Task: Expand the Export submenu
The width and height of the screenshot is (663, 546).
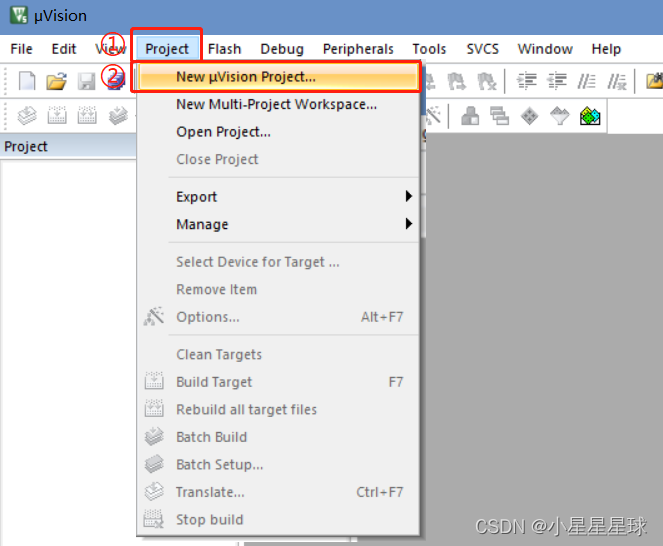Action: [x=278, y=197]
